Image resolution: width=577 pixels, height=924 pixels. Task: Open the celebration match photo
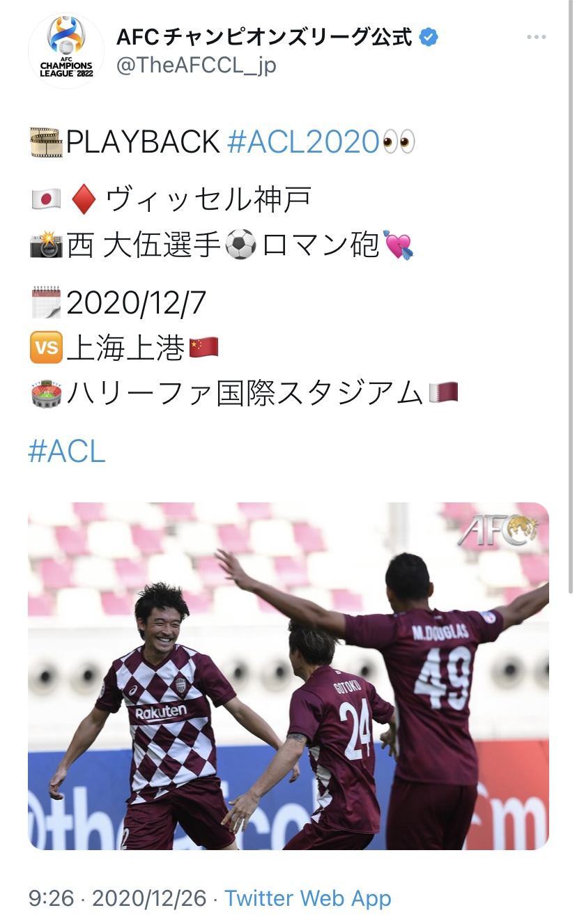point(288,676)
